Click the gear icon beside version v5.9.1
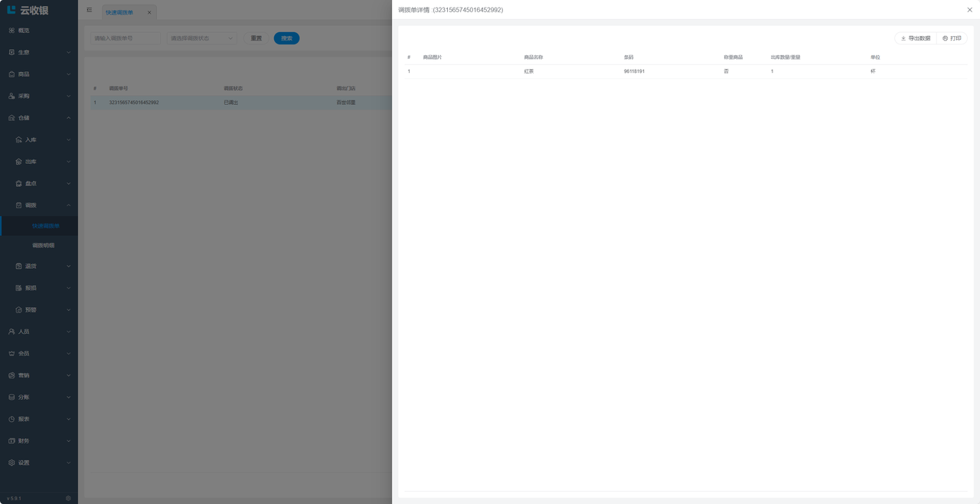This screenshot has width=980, height=504. (68, 498)
